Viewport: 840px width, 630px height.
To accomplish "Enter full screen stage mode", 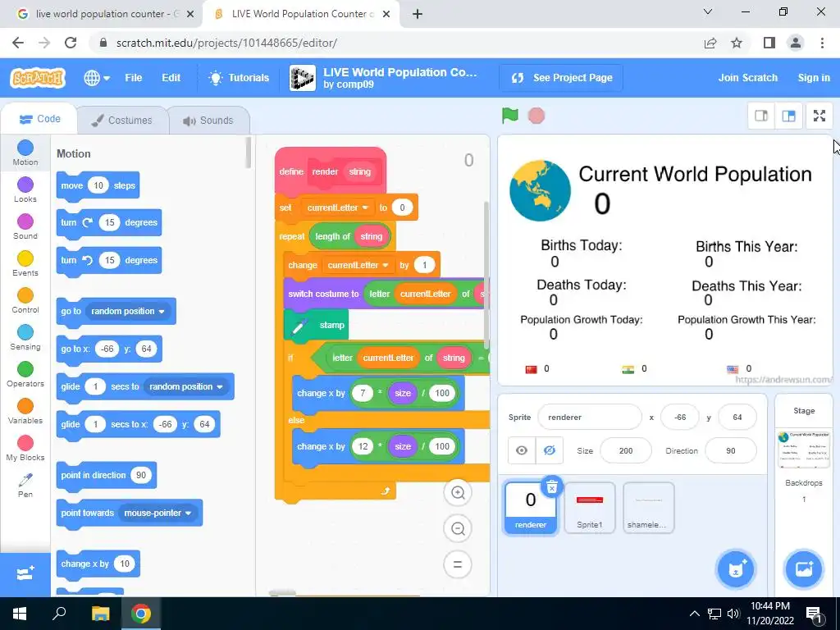I will pos(819,116).
